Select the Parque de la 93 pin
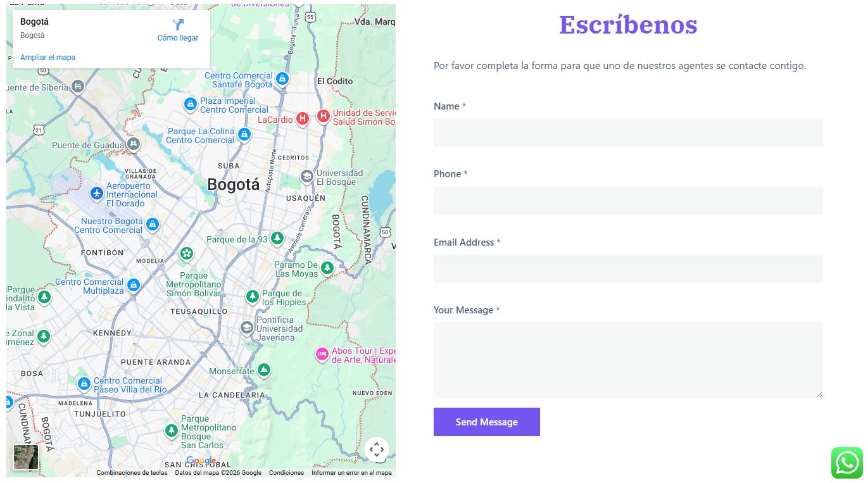The image size is (868, 483). pos(277,238)
